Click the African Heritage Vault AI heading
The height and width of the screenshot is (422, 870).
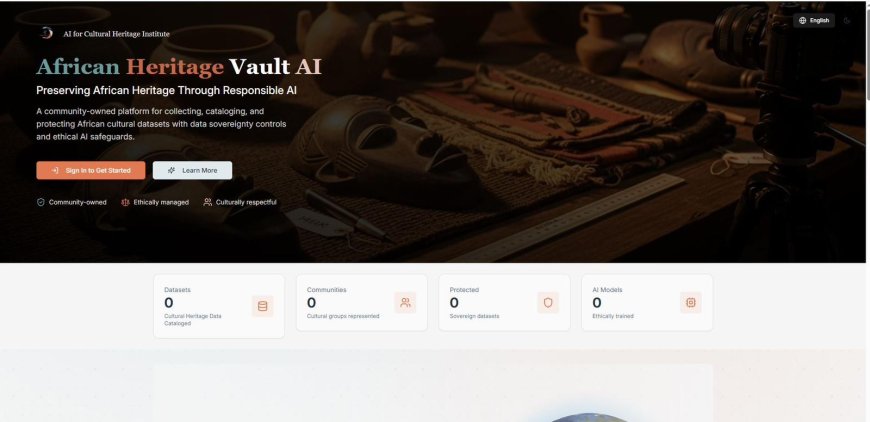point(179,67)
